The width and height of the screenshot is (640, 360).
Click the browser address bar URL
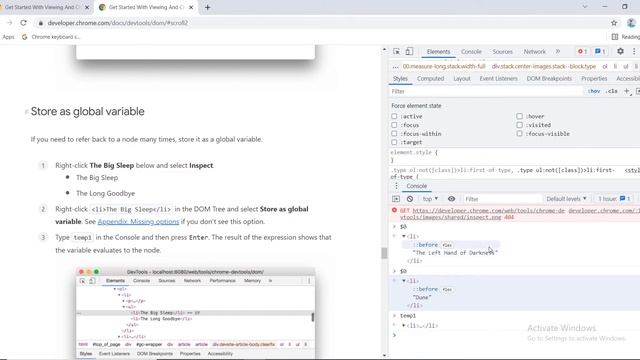tap(118, 23)
